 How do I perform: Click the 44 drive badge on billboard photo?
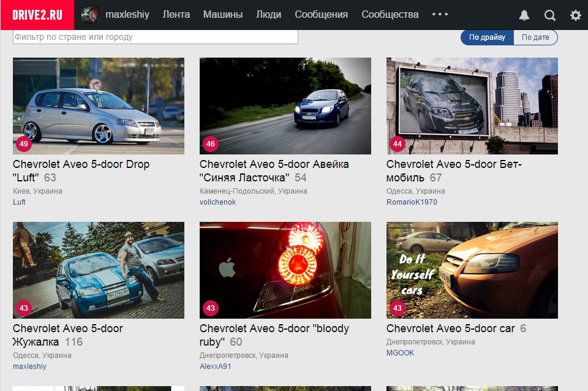tap(398, 144)
